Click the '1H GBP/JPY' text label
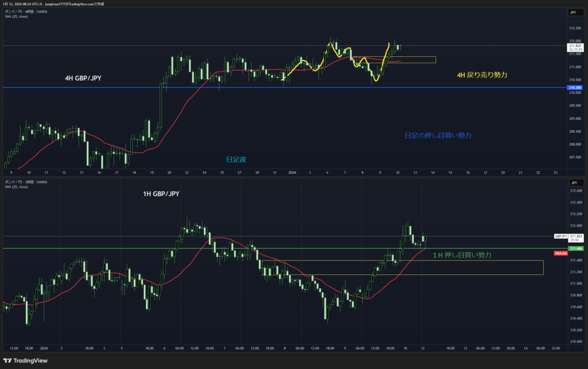The image size is (588, 369). pyautogui.click(x=161, y=194)
